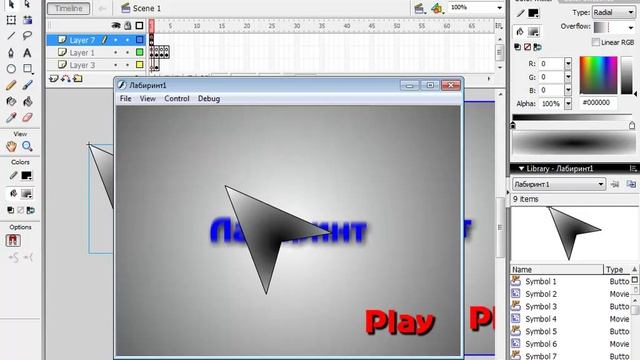Enable the Linear RGB checkbox
640x360 pixels.
pyautogui.click(x=596, y=42)
